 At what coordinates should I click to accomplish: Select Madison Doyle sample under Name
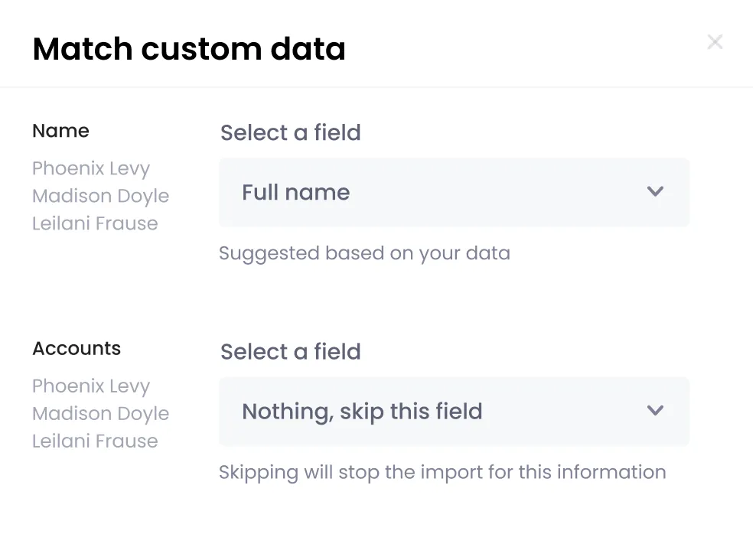coord(100,196)
